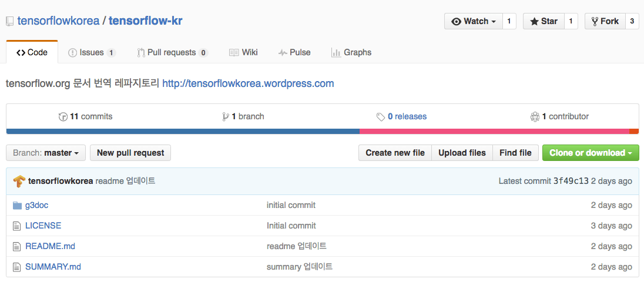Click the Issues exclamation circle icon

(x=72, y=52)
